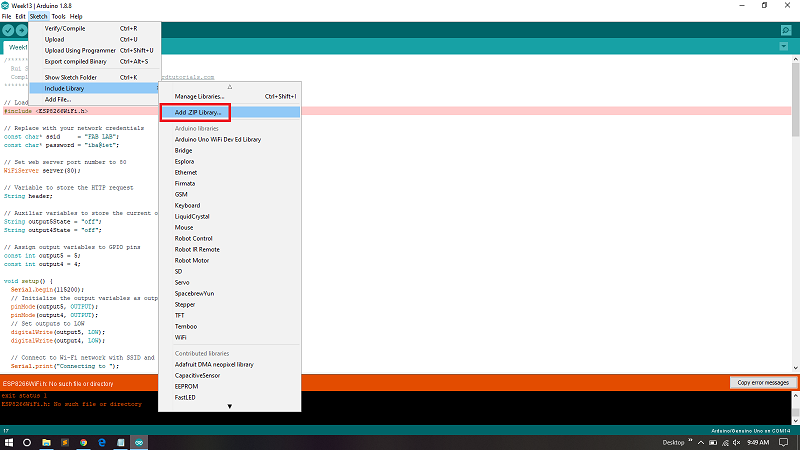Open the Tools menu
Screen dimensions: 800x450
(x=58, y=16)
